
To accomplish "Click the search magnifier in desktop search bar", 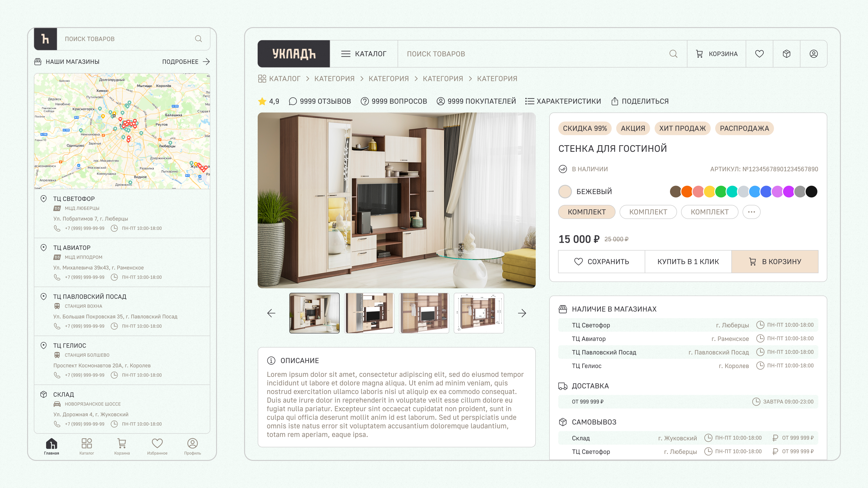I will click(x=673, y=54).
